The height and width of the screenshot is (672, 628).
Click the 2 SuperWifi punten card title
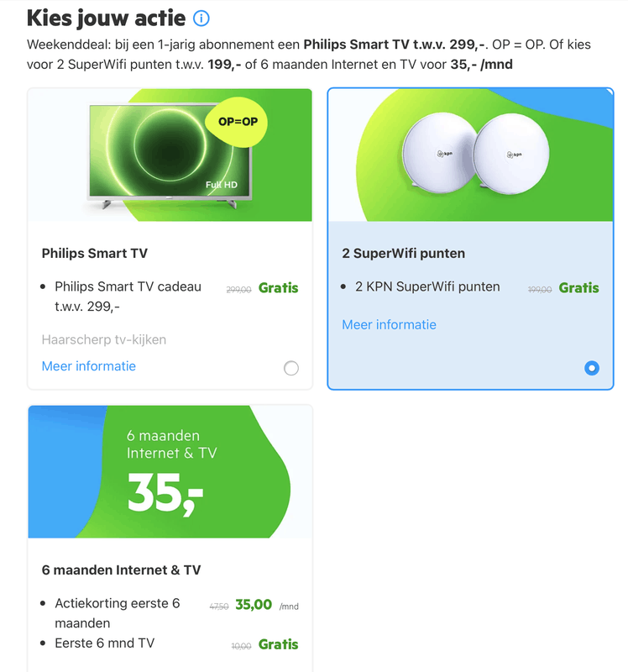(403, 253)
